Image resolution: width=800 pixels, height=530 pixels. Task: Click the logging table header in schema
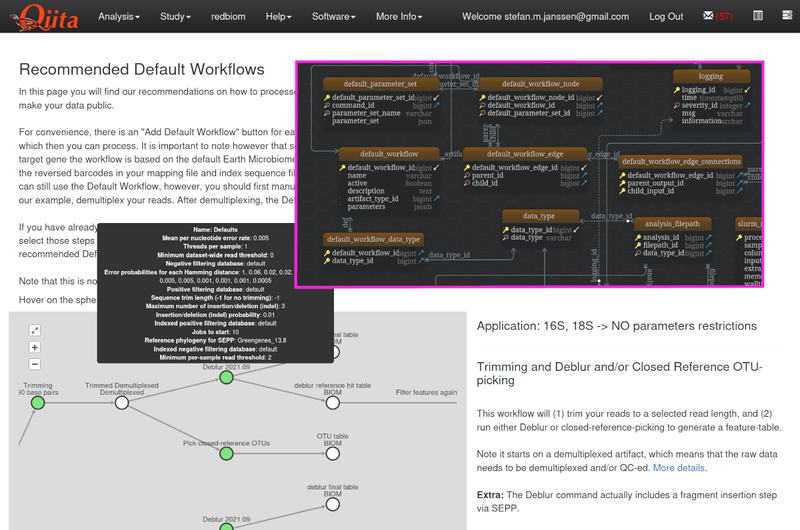711,76
